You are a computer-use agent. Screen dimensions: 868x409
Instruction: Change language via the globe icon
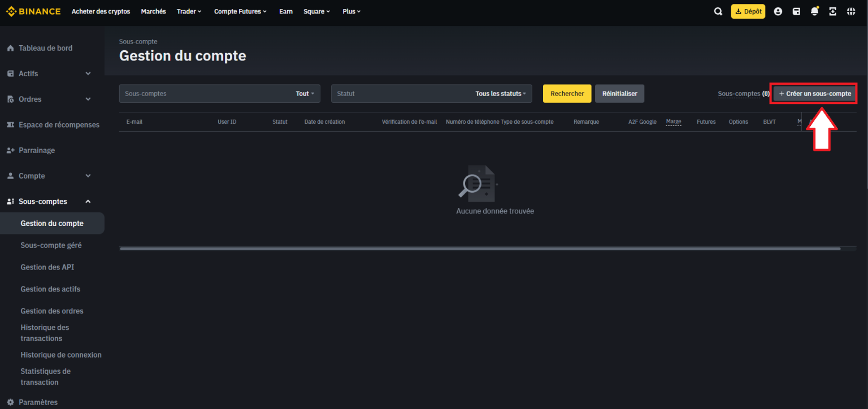850,11
